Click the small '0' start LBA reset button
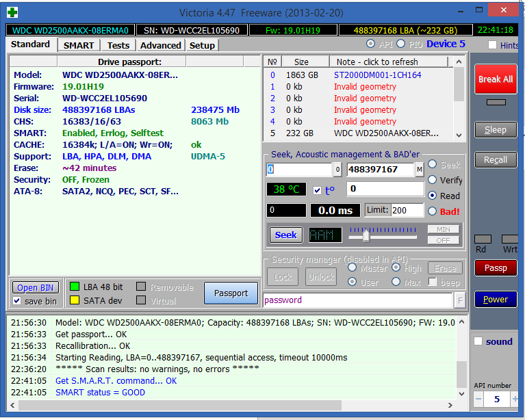 coord(337,170)
